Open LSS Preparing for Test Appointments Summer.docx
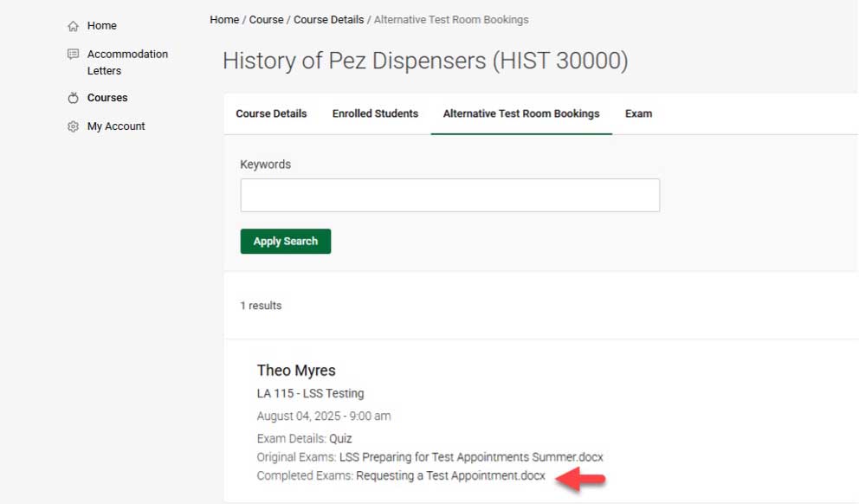This screenshot has height=504, width=859. 471,457
